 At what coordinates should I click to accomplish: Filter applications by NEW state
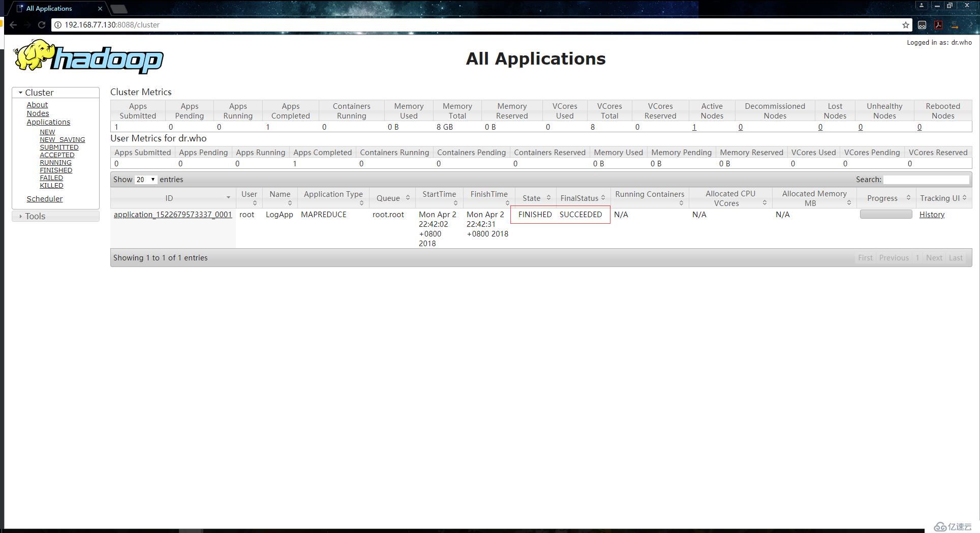pyautogui.click(x=47, y=132)
